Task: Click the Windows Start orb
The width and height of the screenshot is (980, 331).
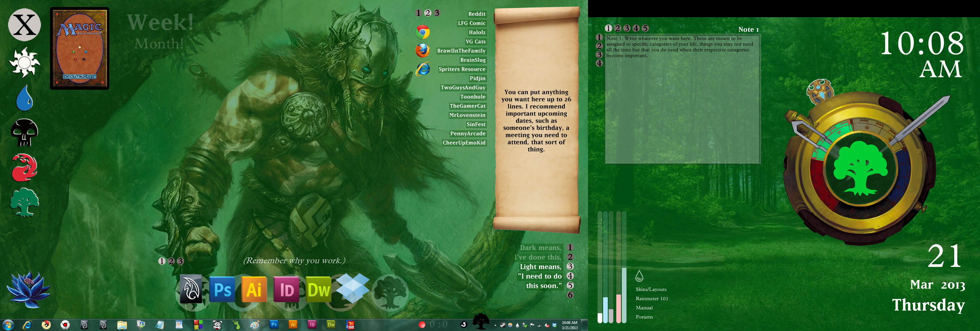Action: [8, 325]
